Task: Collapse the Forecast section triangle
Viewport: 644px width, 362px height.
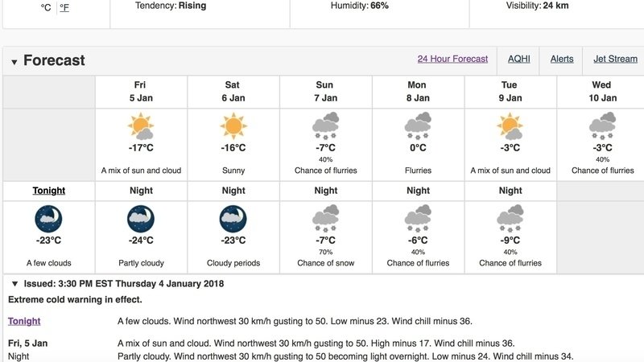Action: pos(14,62)
